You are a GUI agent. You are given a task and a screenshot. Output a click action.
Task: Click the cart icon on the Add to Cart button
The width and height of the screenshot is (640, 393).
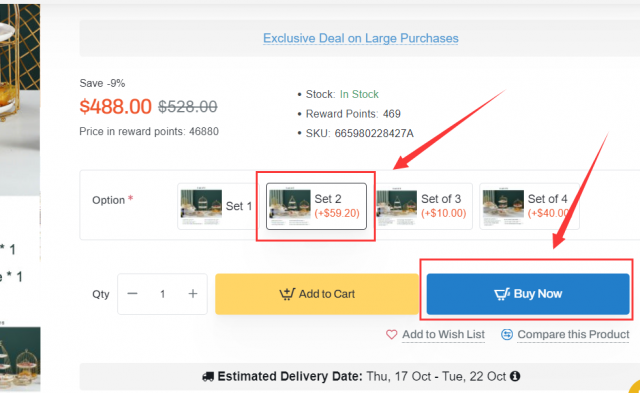point(287,294)
